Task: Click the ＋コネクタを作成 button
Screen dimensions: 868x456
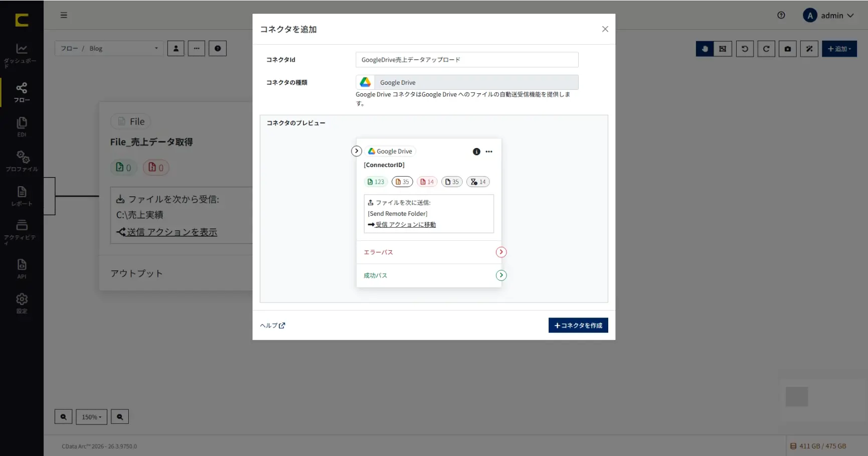Action: coord(578,326)
